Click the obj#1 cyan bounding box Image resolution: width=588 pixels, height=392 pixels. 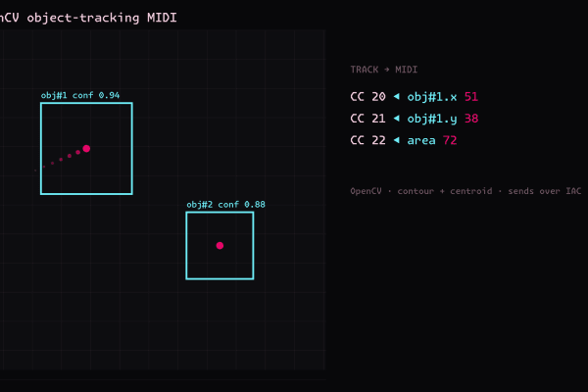coord(86,149)
